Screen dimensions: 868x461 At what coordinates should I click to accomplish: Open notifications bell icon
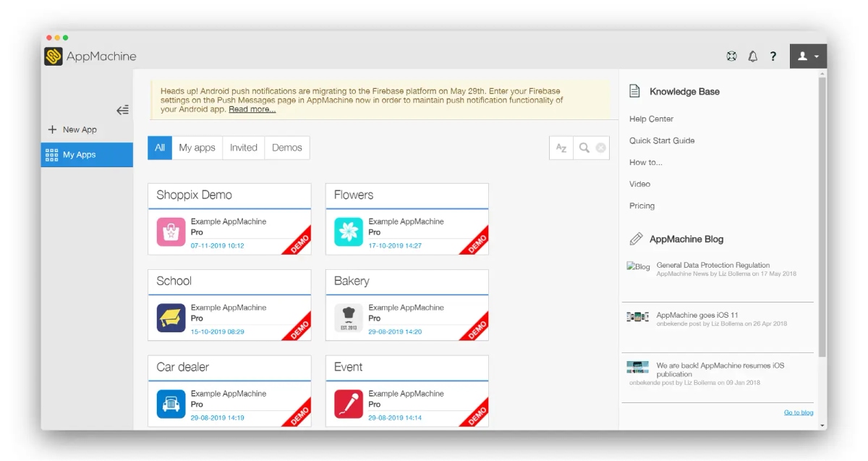click(x=752, y=56)
